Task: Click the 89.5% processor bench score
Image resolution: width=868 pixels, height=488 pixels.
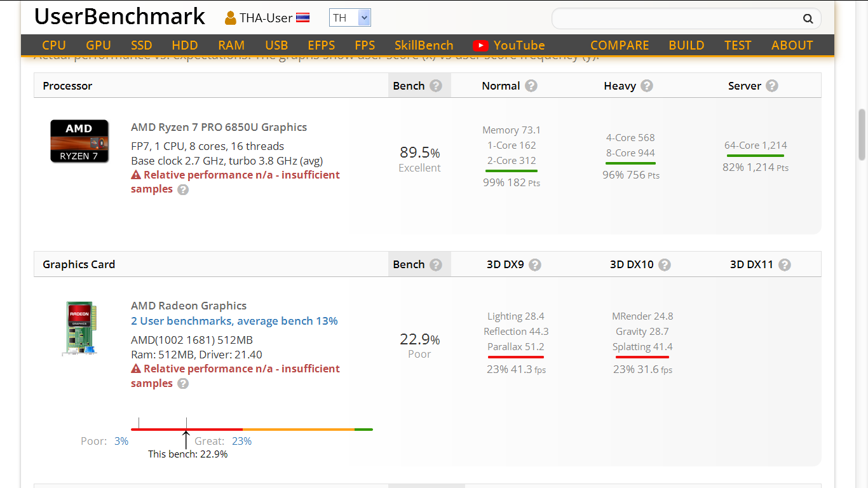Action: click(x=419, y=152)
